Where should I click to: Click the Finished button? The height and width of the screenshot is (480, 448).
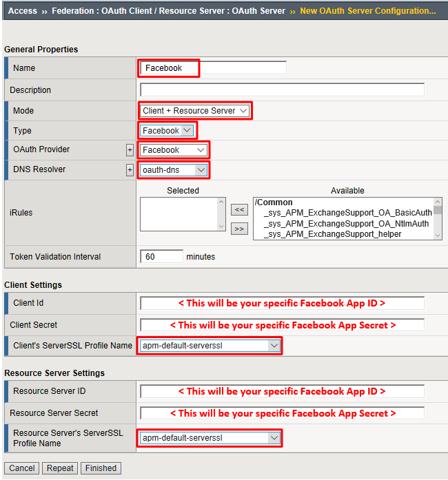101,468
